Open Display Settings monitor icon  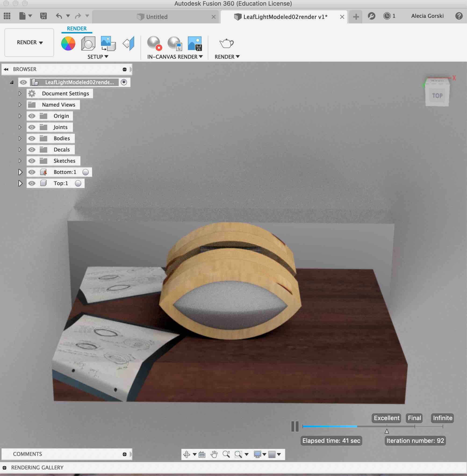click(x=257, y=454)
